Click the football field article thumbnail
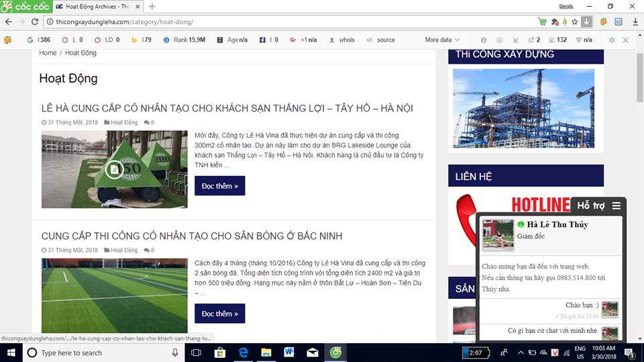Viewport: 644px width, 362px height. point(114,296)
